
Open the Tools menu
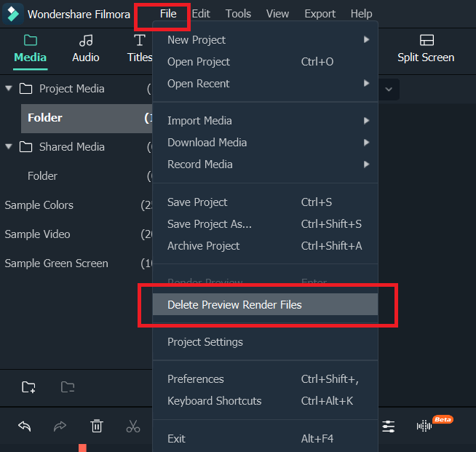(238, 14)
